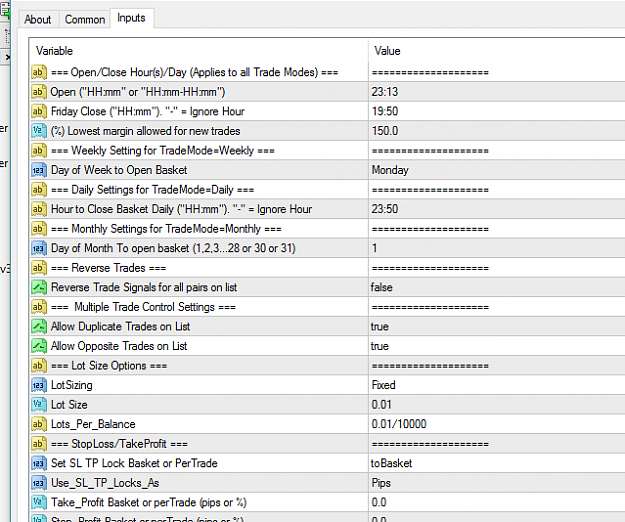This screenshot has height=522, width=625.
Task: Click the string icon beside Open HH:mm row
Action: (x=39, y=92)
